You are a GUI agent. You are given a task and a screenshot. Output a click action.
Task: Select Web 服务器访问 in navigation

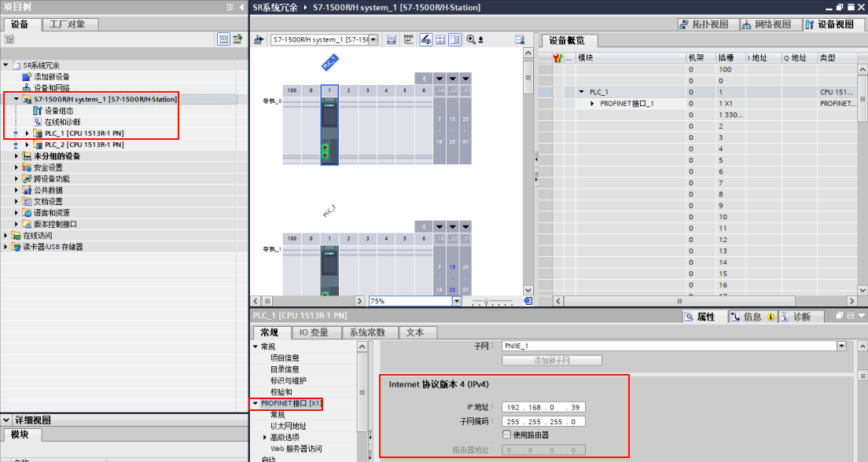click(x=296, y=449)
